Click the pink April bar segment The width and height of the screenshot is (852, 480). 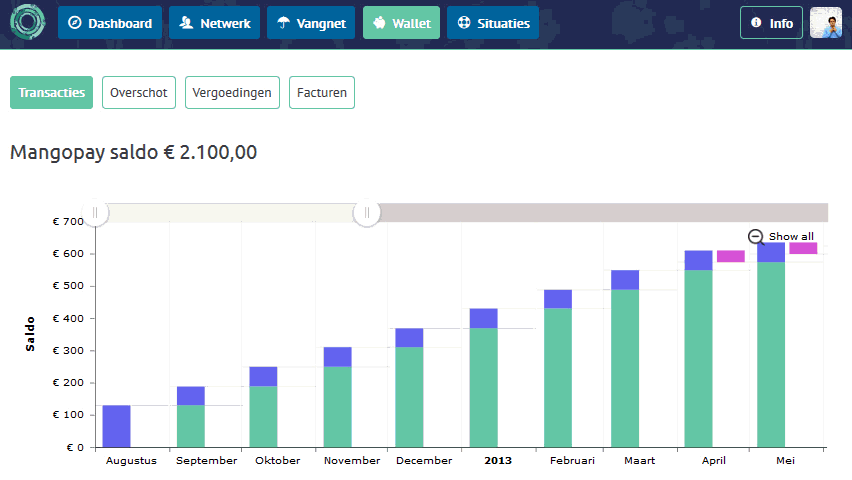731,256
